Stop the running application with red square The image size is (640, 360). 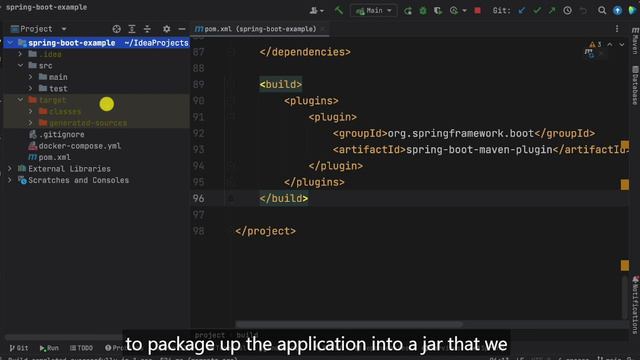pos(478,11)
